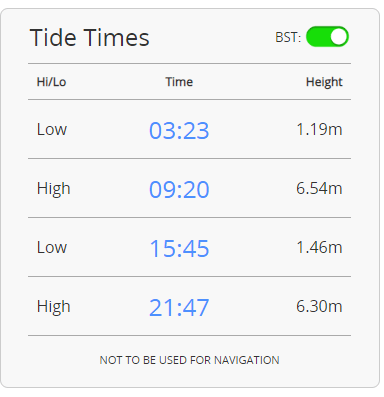384x397 pixels.
Task: Click the Not To Be Used For Navigation notice
Action: tap(189, 360)
